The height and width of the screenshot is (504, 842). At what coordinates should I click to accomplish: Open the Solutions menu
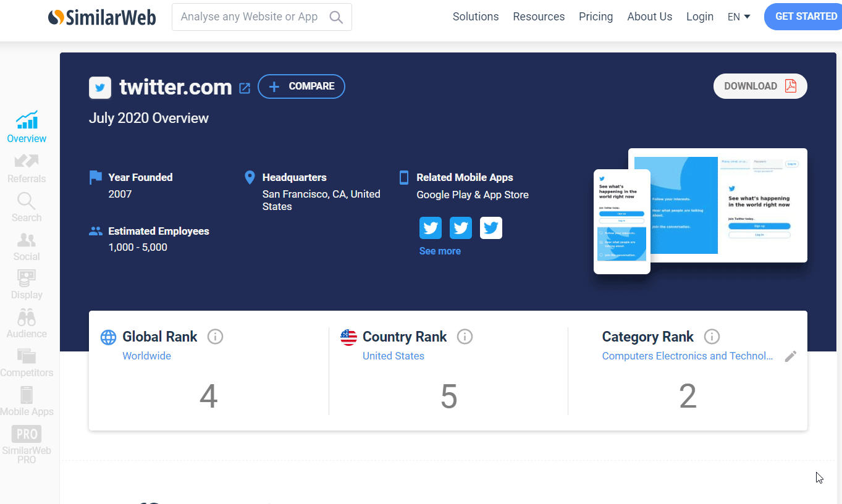tap(476, 17)
